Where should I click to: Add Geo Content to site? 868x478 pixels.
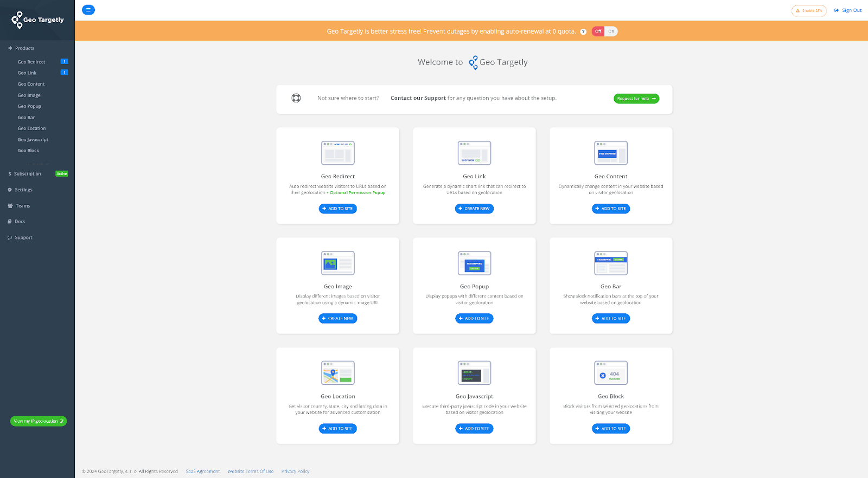tap(611, 209)
